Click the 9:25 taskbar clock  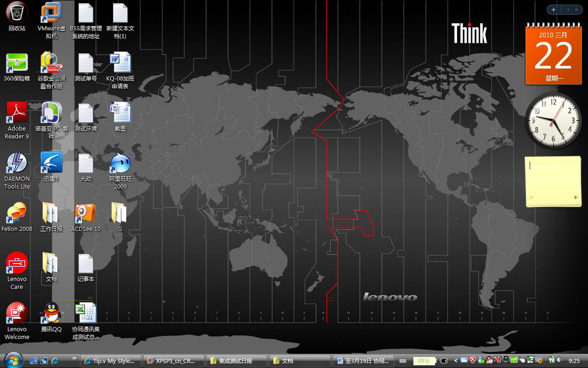click(574, 361)
